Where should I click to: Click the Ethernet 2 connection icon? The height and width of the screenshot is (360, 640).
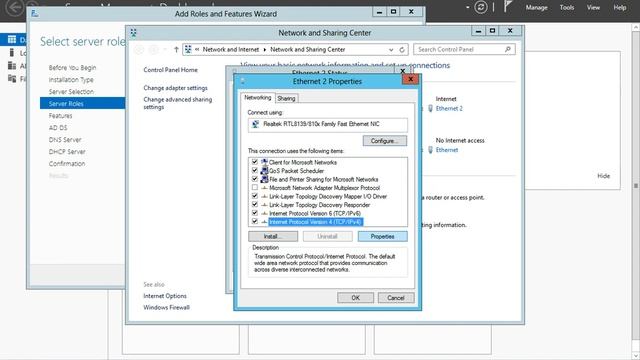tap(430, 109)
